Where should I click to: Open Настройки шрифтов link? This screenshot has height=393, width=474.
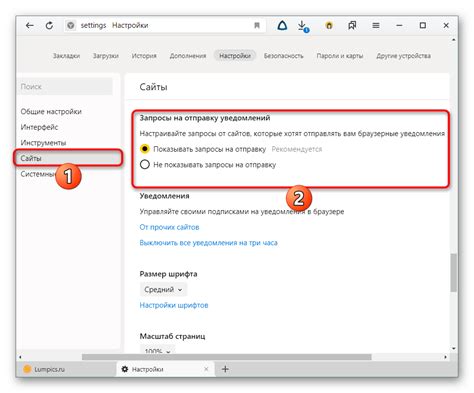pos(174,305)
